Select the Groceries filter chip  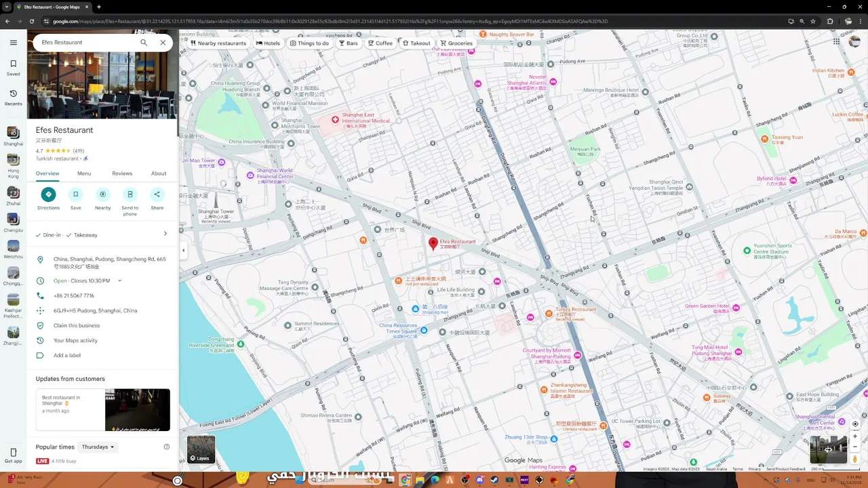[456, 43]
